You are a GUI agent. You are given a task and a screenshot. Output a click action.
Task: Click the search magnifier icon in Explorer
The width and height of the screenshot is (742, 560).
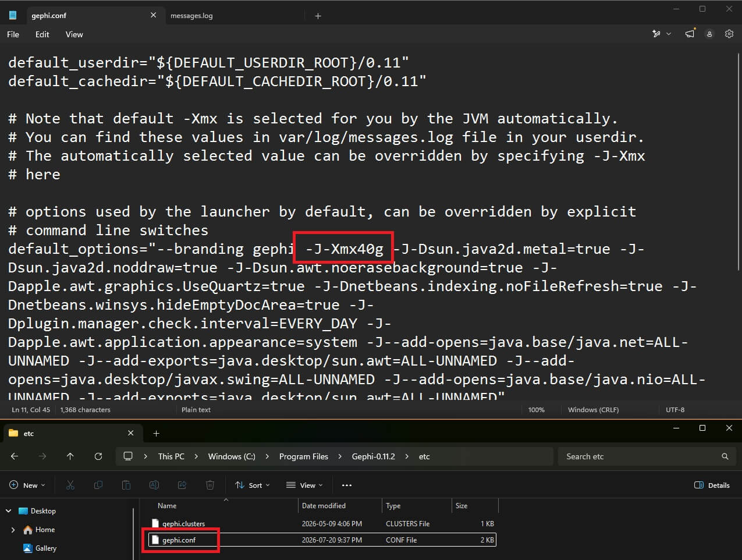tap(725, 456)
